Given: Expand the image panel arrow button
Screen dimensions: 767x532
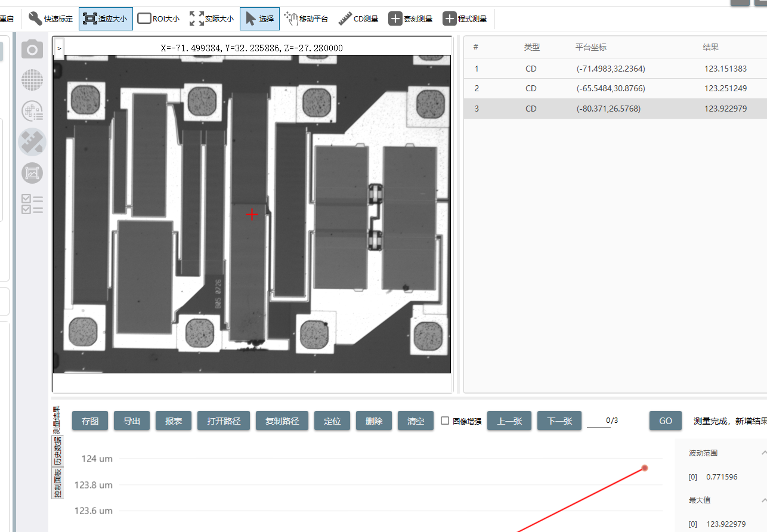Looking at the screenshot, I should [x=58, y=48].
